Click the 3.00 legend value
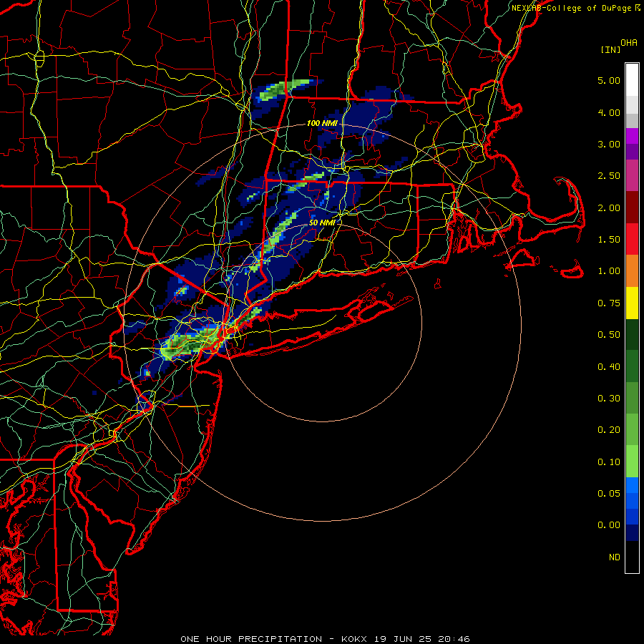The height and width of the screenshot is (644, 644). tap(609, 144)
